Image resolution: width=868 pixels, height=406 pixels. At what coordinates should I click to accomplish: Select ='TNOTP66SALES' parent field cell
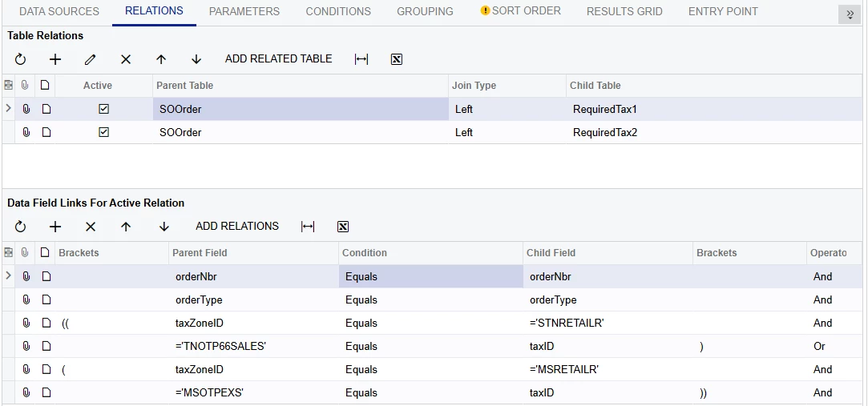click(x=253, y=346)
